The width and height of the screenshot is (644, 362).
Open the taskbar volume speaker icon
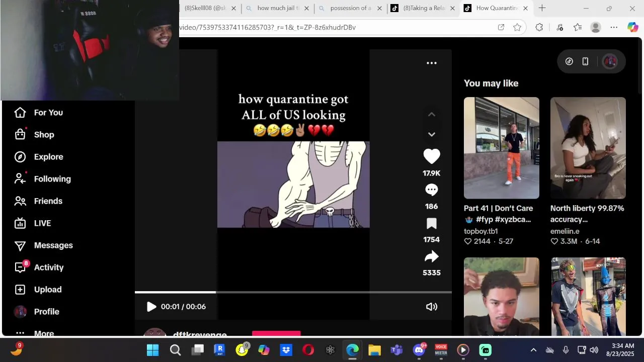[594, 350]
